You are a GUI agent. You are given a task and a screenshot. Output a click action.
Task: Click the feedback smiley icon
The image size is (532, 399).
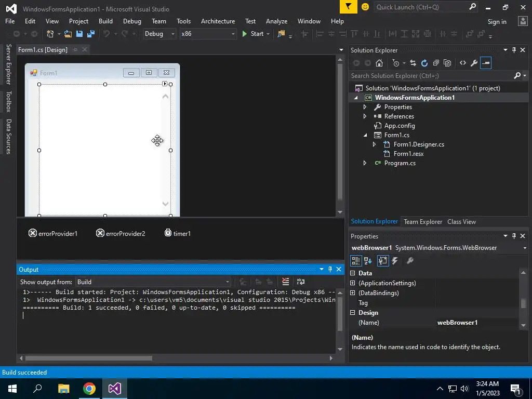click(365, 7)
